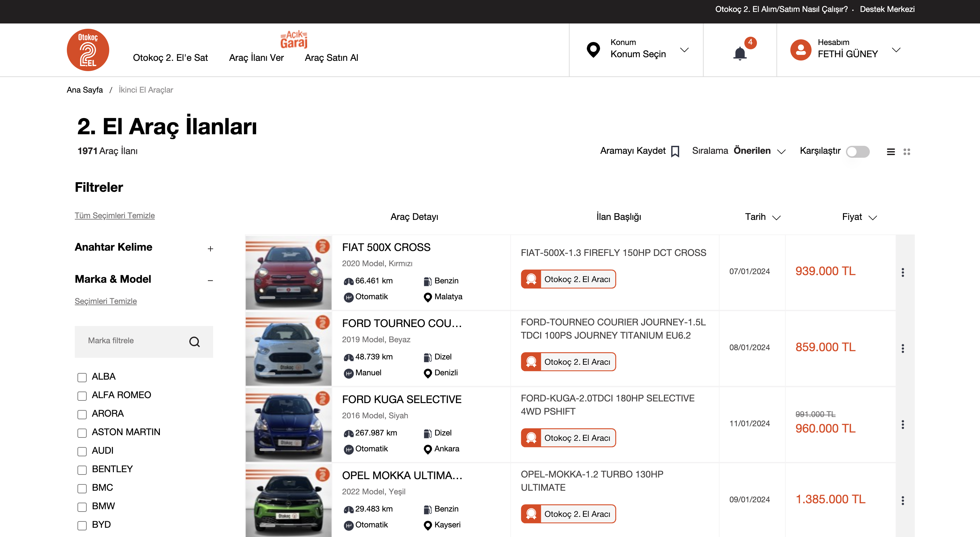The image size is (980, 537).
Task: Open Destek Merkezi link
Action: pyautogui.click(x=887, y=9)
